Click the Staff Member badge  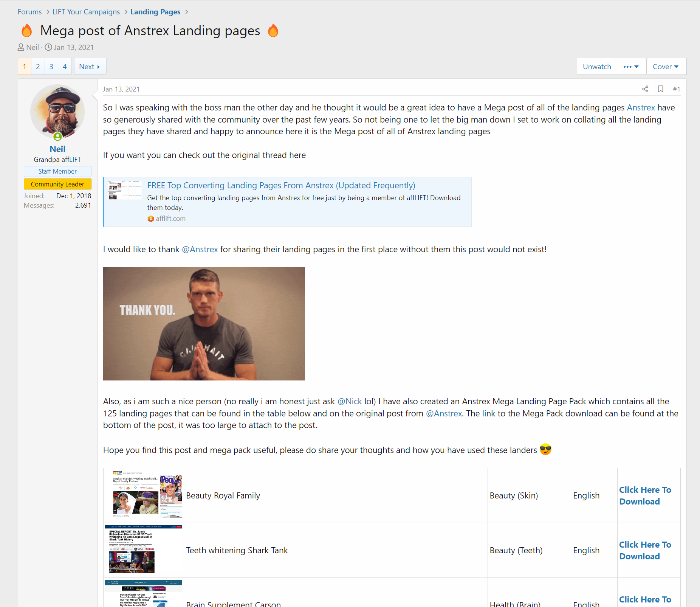(x=57, y=171)
